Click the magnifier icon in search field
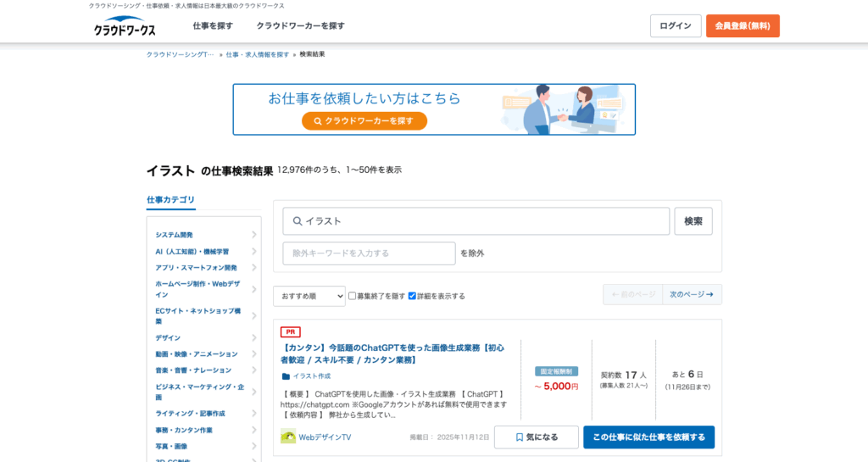The width and height of the screenshot is (868, 462). (x=298, y=221)
